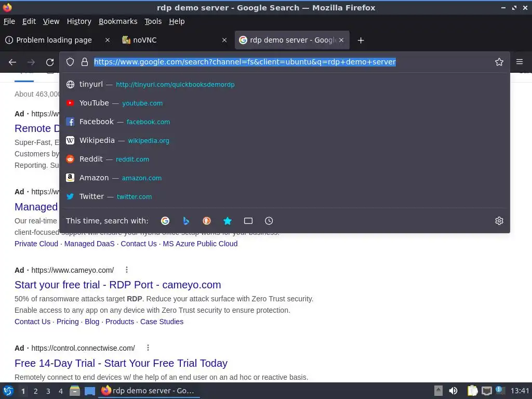
Task: Open the volume control in system tray
Action: point(453,391)
